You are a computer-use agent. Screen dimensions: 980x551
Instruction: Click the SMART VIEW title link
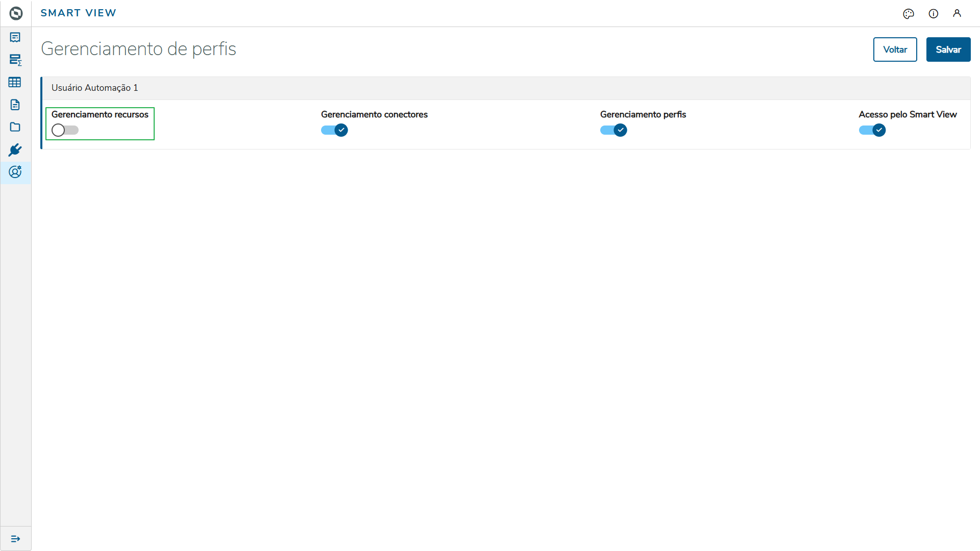click(79, 13)
